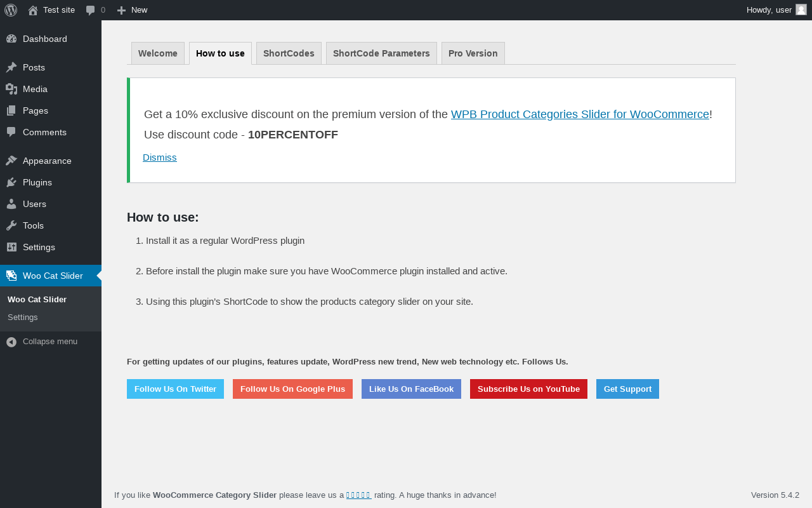The height and width of the screenshot is (508, 812).
Task: Open the Howdy, user account menu
Action: click(x=769, y=10)
